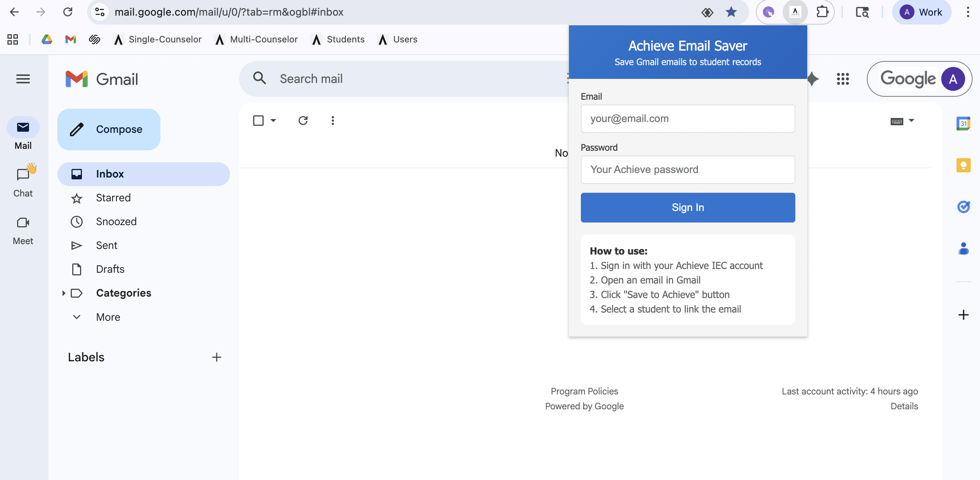Screen dimensions: 980x480
Task: Tick the select-all checkbox
Action: [258, 121]
